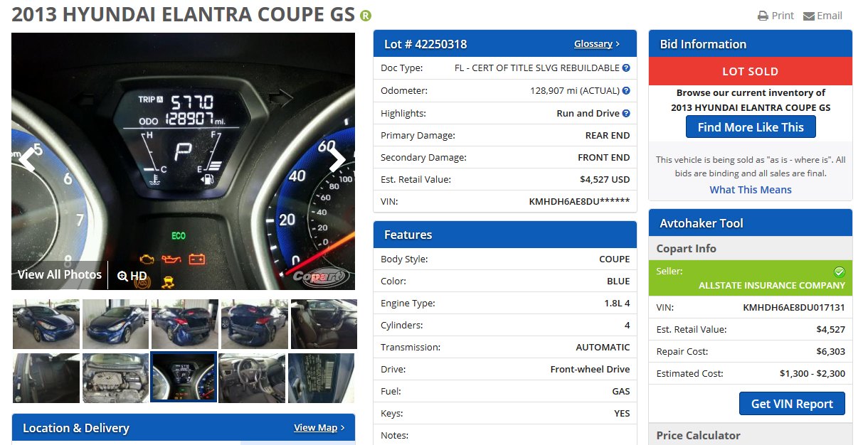Click the green registered badge next to title

pos(366,16)
